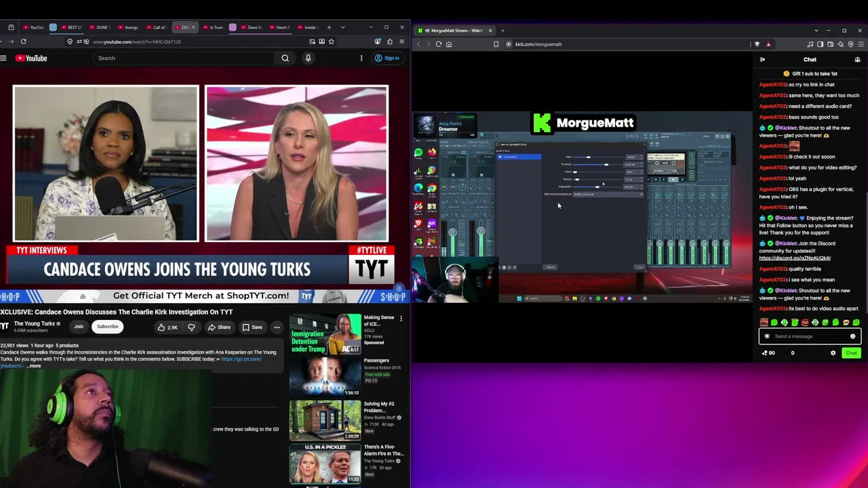The image size is (868, 488).
Task: Expand the Kick browser tab search dropdown
Action: pyautogui.click(x=816, y=30)
